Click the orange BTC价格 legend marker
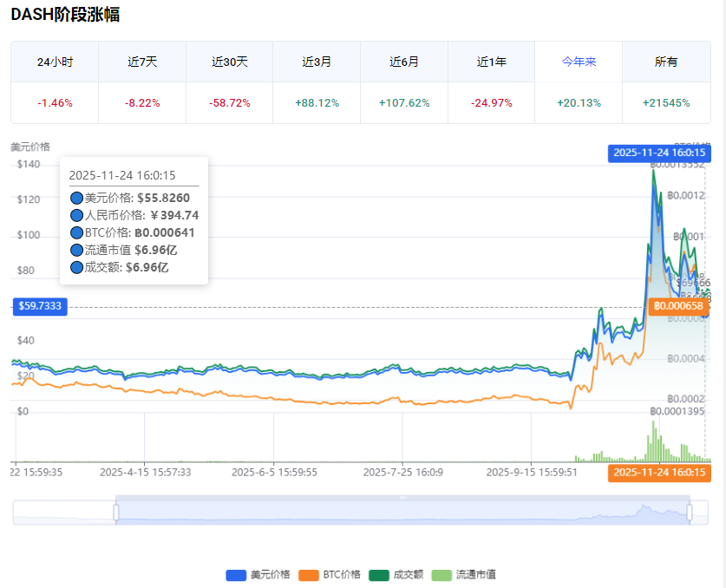This screenshot has height=588, width=726. point(310,574)
